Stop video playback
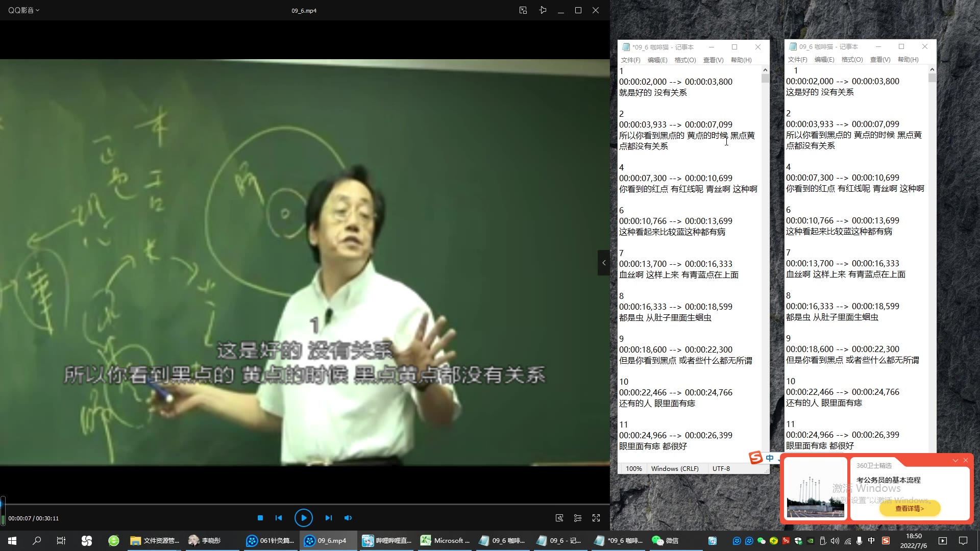 pos(260,518)
